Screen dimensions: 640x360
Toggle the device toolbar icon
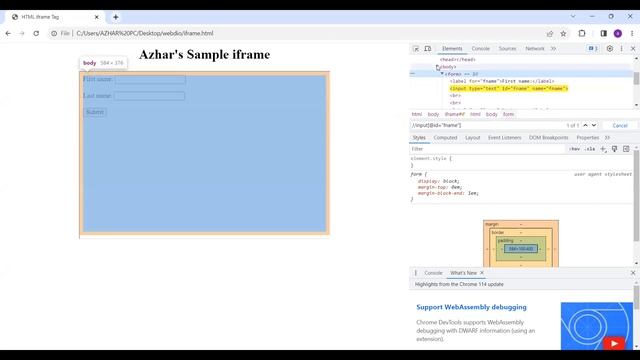pos(427,49)
